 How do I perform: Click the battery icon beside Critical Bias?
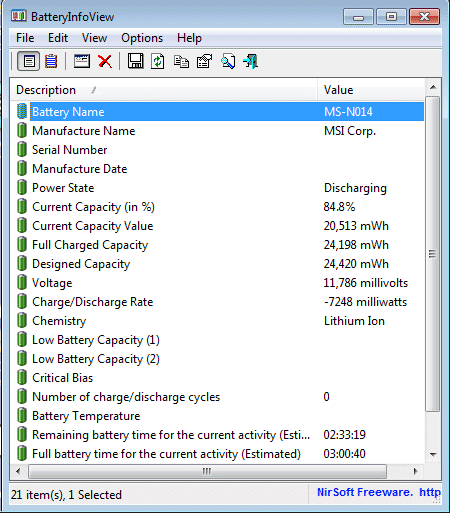tap(22, 377)
